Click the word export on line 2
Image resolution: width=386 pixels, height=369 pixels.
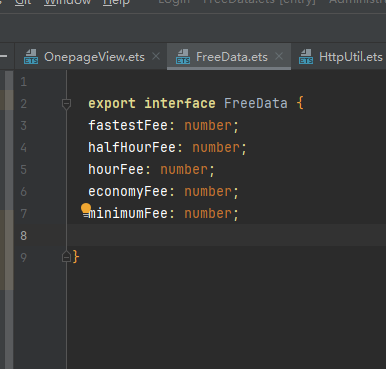[112, 103]
